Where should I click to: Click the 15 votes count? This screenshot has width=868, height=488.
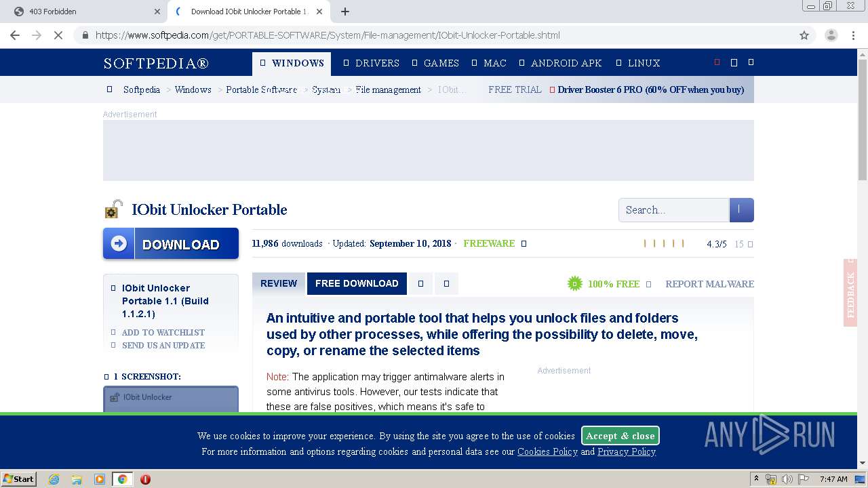click(x=739, y=244)
